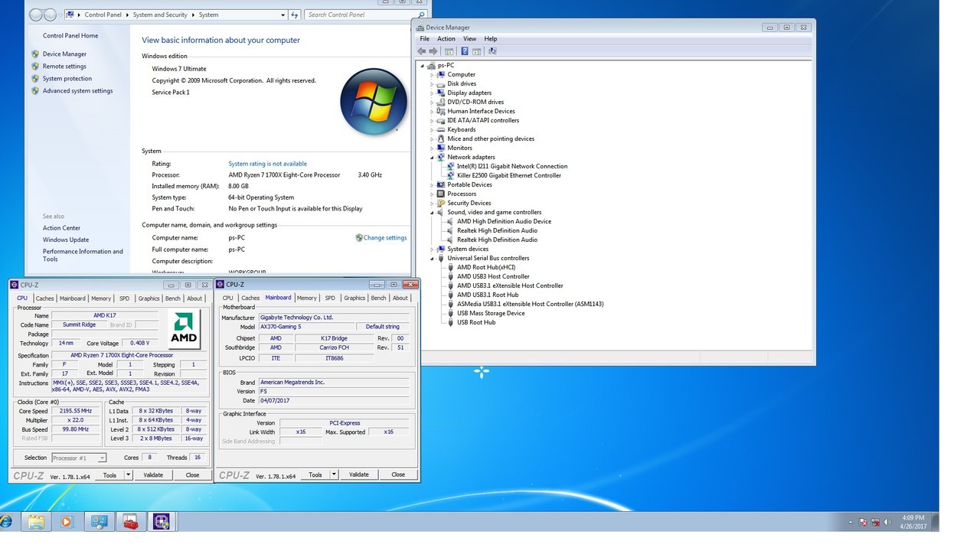Screen dimensions: 980x551
Task: Open the Tools dropdown arrow in Mainboard CPU-Z
Action: [x=334, y=474]
